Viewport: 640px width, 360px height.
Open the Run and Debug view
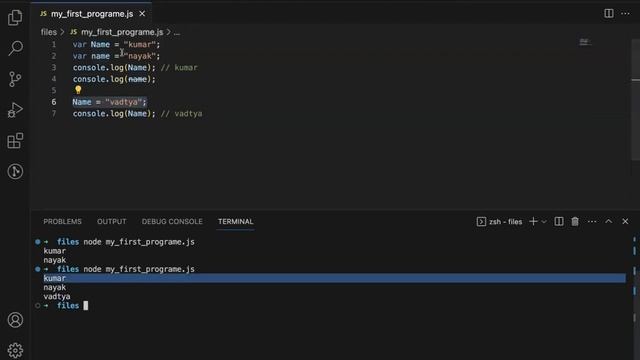pyautogui.click(x=15, y=110)
